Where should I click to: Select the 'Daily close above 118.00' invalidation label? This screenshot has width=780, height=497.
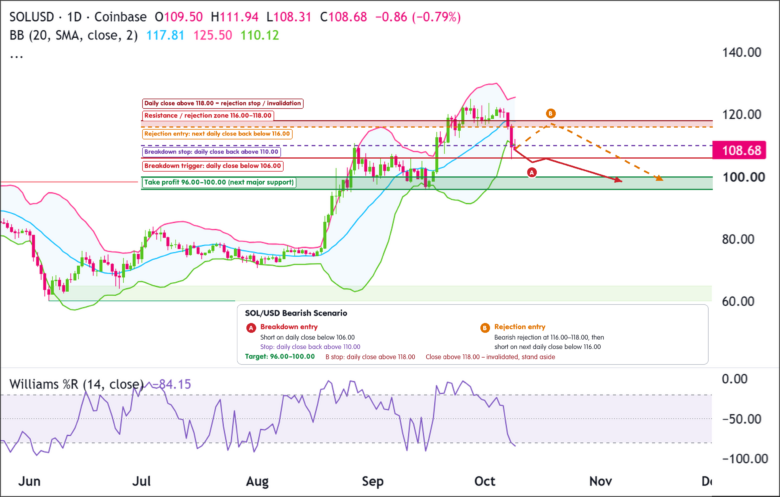[223, 103]
